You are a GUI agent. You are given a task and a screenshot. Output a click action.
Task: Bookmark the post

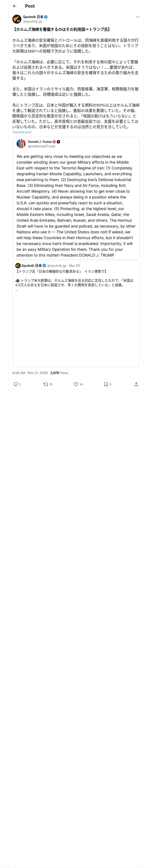pos(106,384)
